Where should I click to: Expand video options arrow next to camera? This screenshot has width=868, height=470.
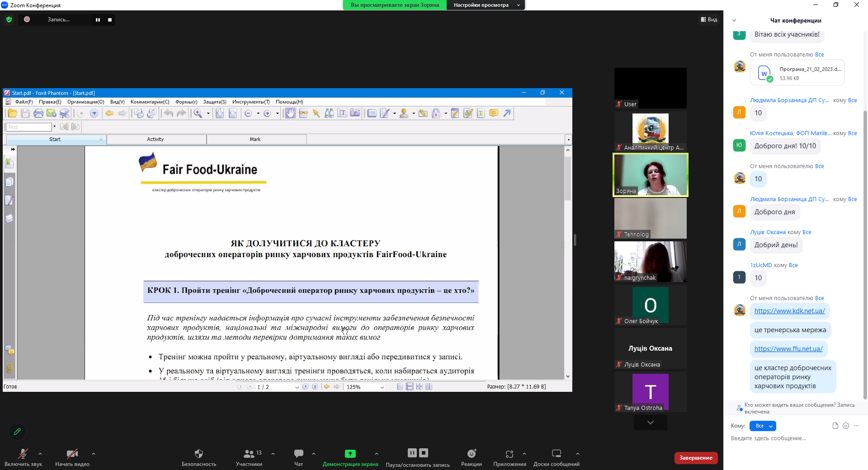tap(94, 454)
